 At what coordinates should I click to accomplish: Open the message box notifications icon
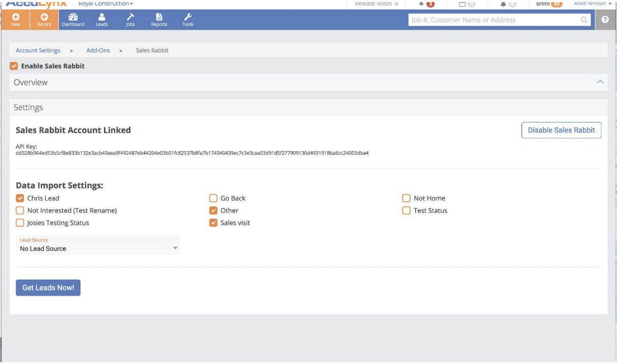coord(467,4)
